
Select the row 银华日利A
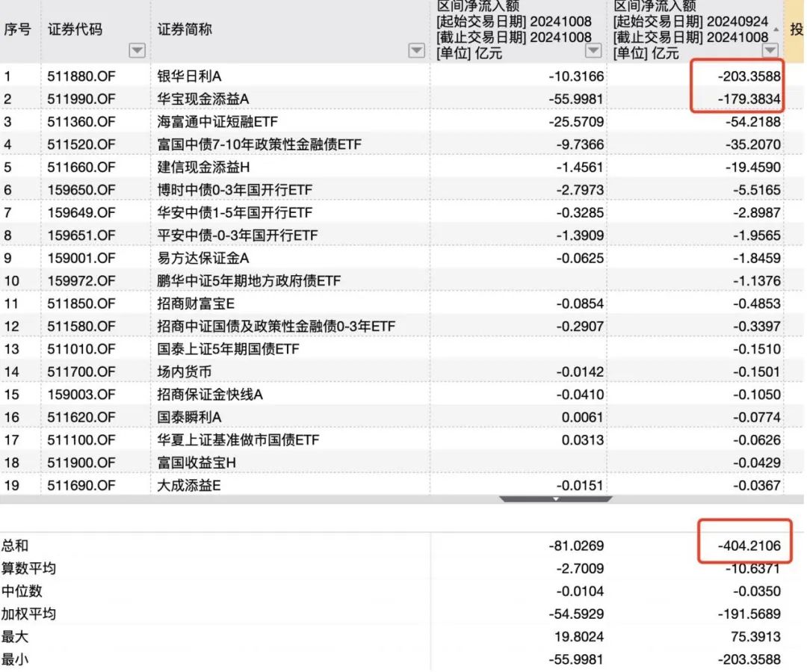392,76
